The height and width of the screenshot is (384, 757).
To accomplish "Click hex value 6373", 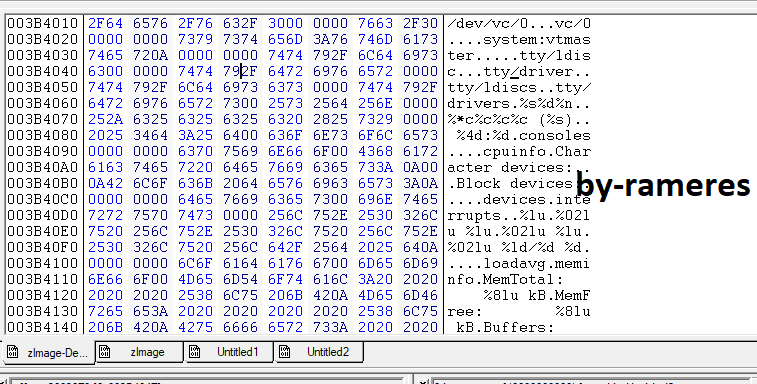I will (285, 87).
